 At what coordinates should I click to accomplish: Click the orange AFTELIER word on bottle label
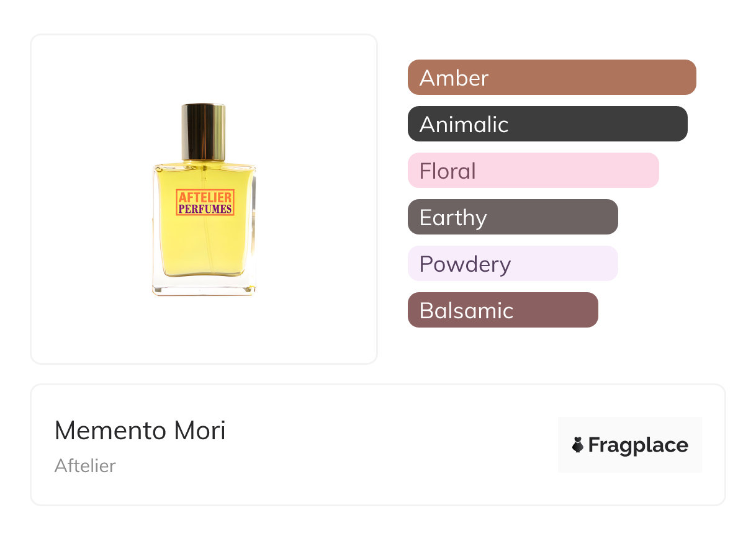205,197
